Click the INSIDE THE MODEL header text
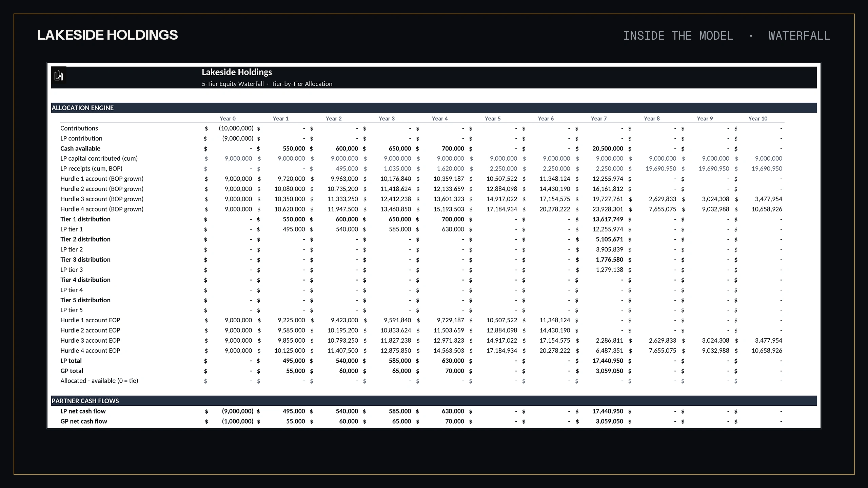This screenshot has height=488, width=868. [678, 36]
